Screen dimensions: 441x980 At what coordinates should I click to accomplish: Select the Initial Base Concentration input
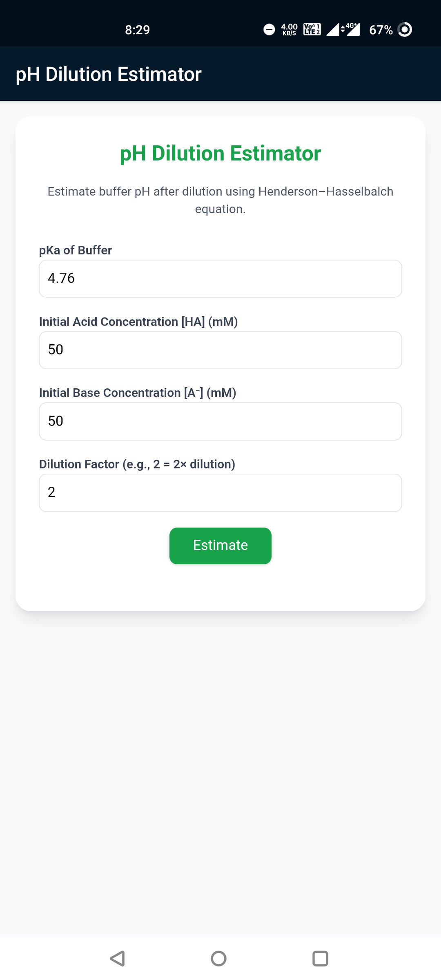tap(220, 421)
